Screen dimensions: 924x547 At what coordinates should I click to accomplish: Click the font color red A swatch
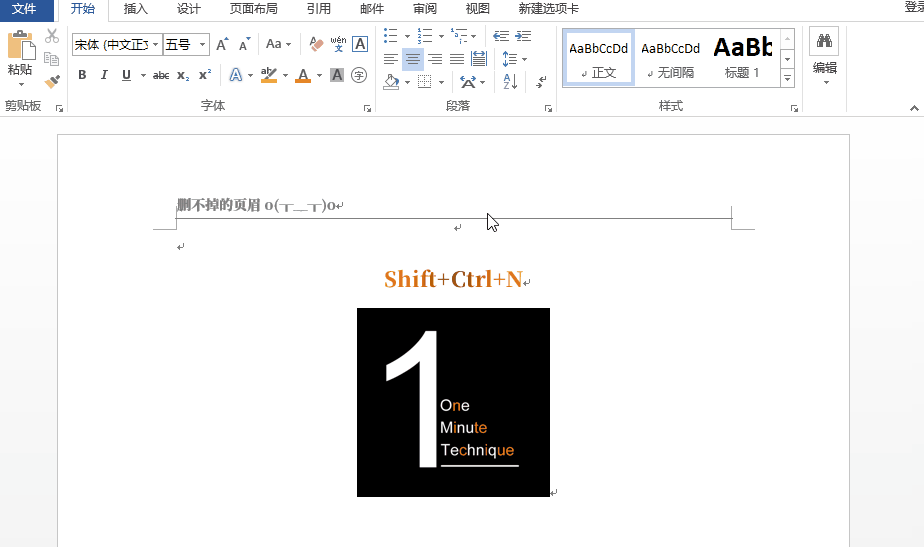305,75
